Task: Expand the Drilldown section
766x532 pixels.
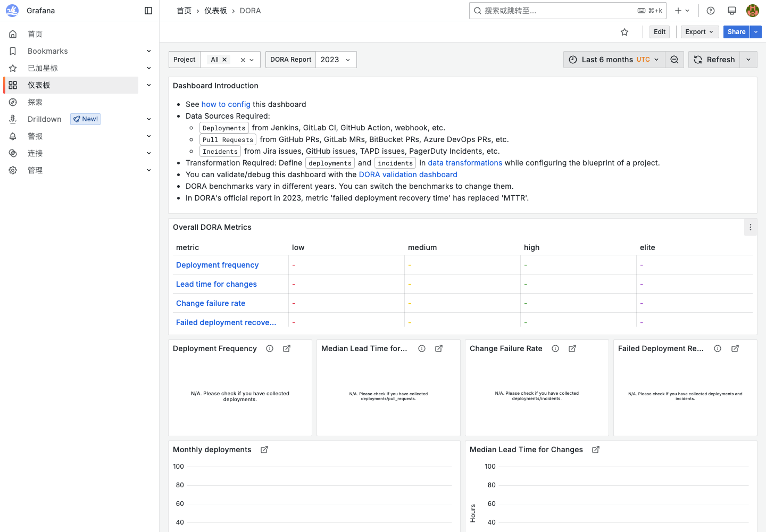Action: 149,119
